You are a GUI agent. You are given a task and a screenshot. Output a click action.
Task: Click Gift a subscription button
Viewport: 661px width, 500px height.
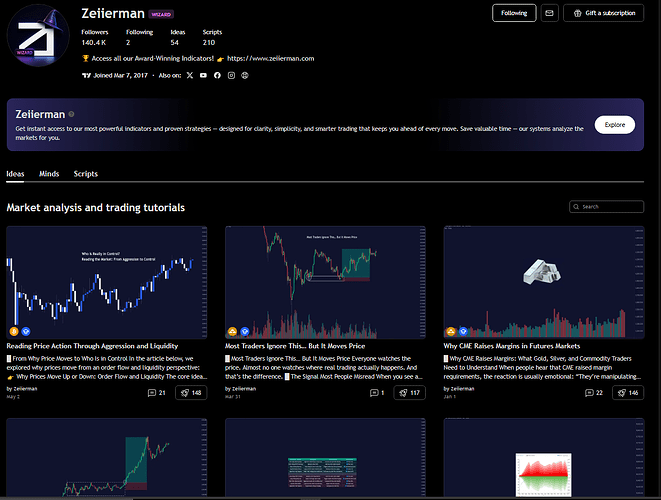coord(603,13)
